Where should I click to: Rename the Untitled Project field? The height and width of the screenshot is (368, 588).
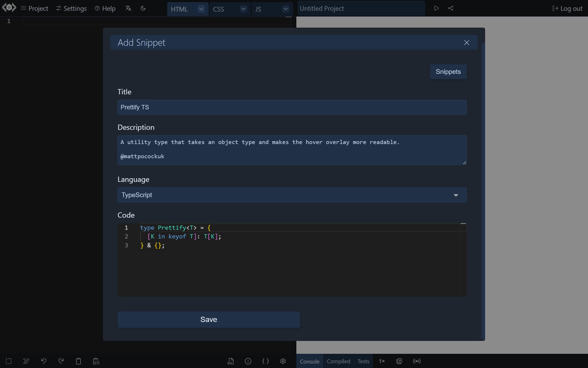[x=361, y=8]
